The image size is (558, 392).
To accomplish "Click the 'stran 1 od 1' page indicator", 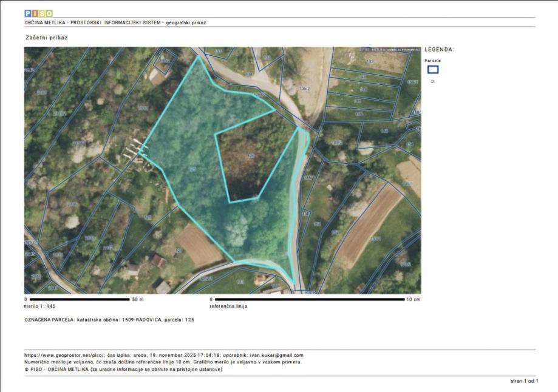I will click(x=524, y=381).
